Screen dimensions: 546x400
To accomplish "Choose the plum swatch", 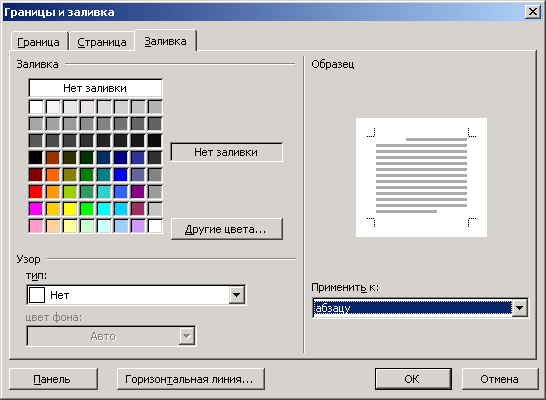I will [x=138, y=209].
